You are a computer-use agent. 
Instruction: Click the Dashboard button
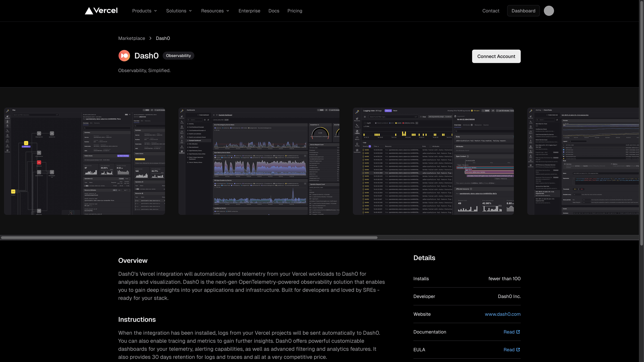click(x=523, y=11)
